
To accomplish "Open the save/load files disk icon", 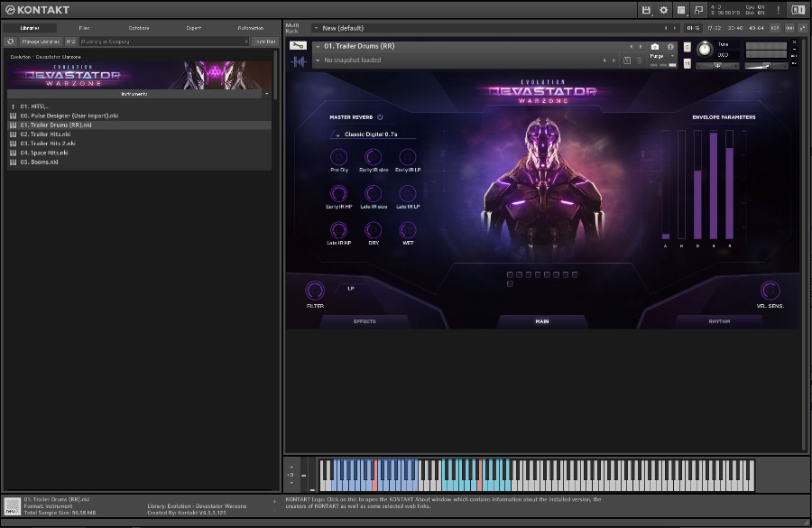I will (x=646, y=10).
